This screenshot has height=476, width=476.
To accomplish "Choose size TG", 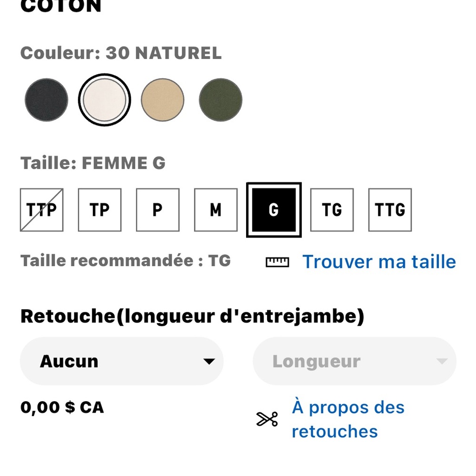I will coord(332,210).
